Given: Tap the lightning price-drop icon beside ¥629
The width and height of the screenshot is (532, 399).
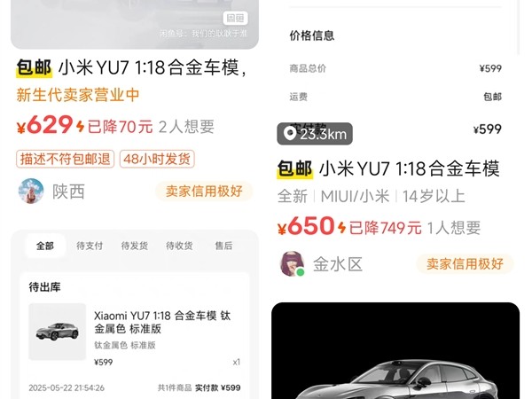Looking at the screenshot, I should tap(80, 126).
